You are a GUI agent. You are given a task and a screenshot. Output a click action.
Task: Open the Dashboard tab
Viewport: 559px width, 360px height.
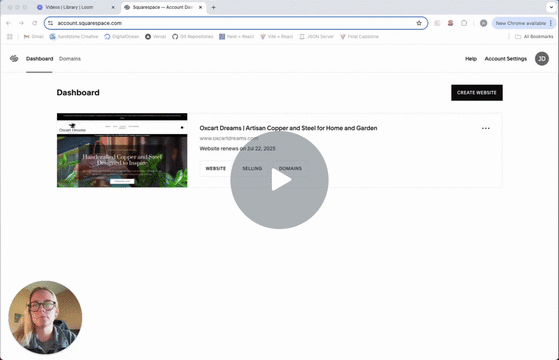(39, 58)
